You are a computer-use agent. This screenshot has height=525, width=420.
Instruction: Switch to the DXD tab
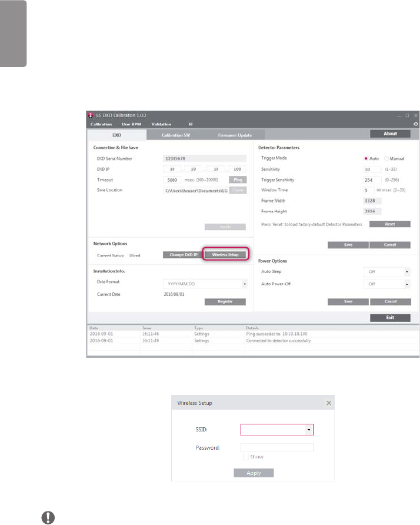click(117, 135)
